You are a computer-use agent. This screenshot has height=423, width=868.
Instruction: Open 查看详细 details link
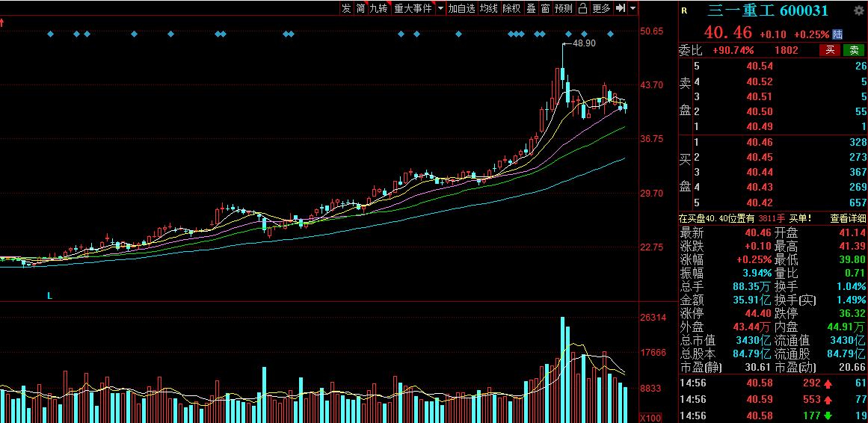point(847,219)
